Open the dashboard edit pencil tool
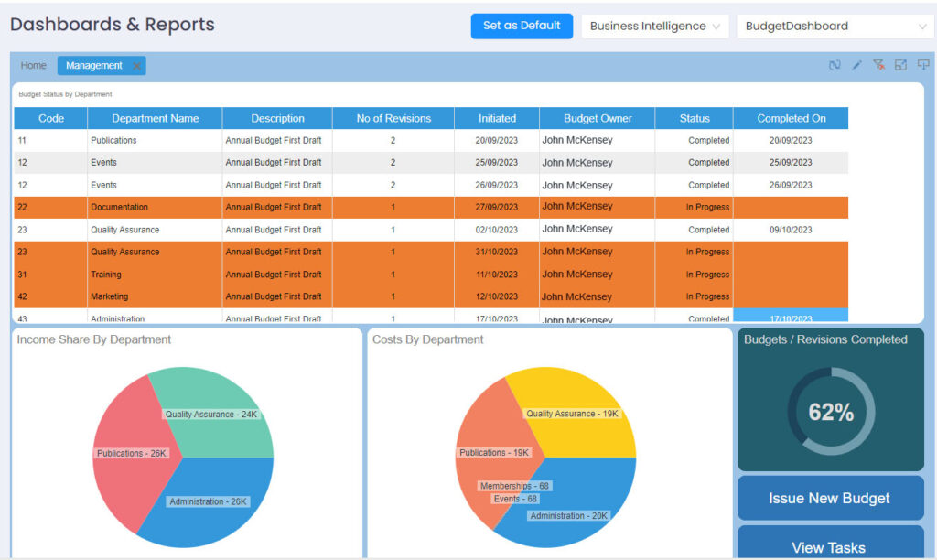This screenshot has height=560, width=937. (856, 65)
